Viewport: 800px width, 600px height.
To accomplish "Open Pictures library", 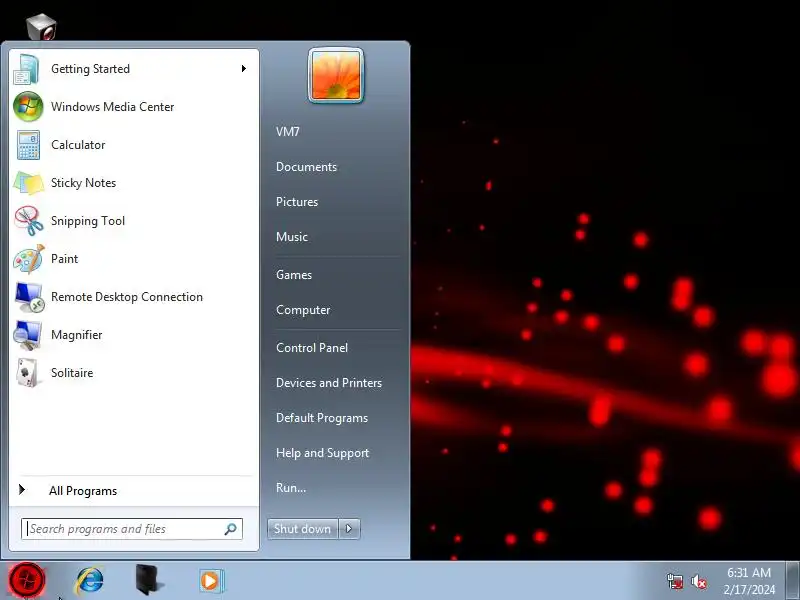I will coord(297,202).
